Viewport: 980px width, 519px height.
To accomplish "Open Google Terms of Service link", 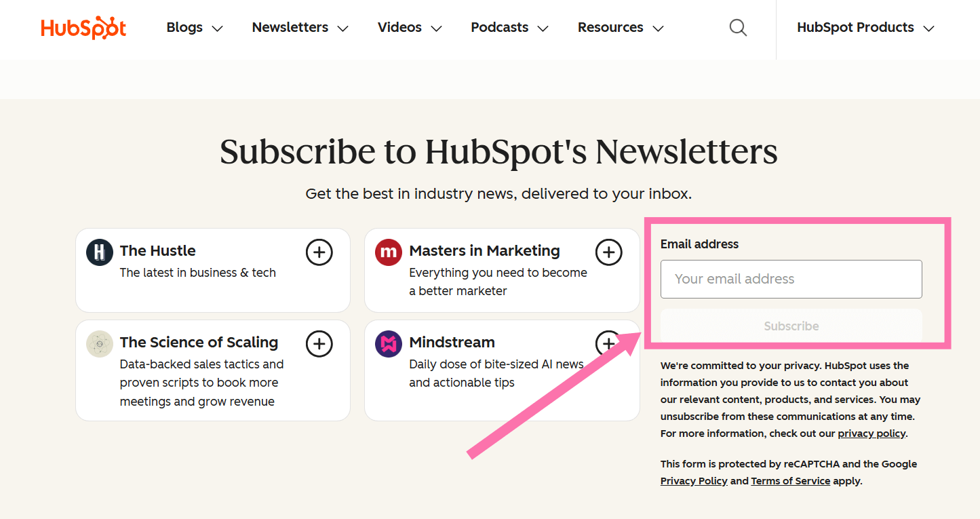I will (x=790, y=481).
